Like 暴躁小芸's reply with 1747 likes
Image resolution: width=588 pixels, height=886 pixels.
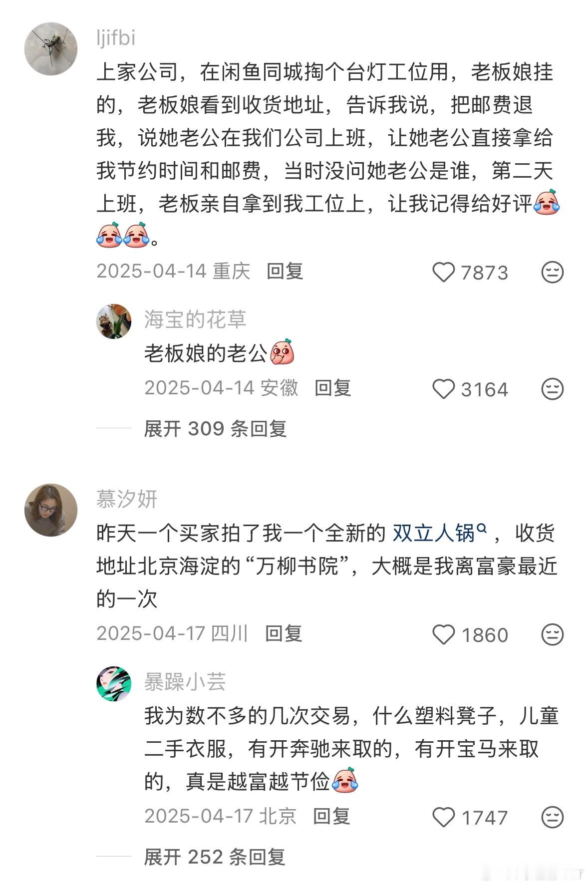click(443, 818)
